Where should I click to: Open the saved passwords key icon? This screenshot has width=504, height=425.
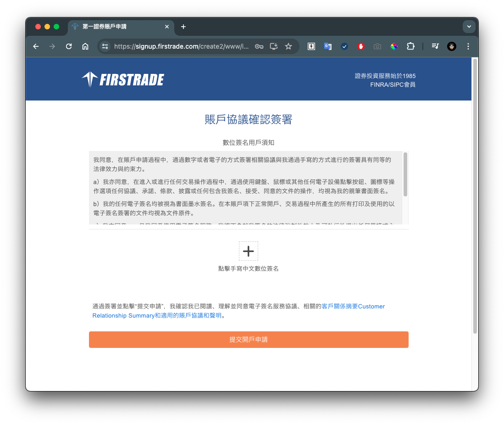[259, 46]
